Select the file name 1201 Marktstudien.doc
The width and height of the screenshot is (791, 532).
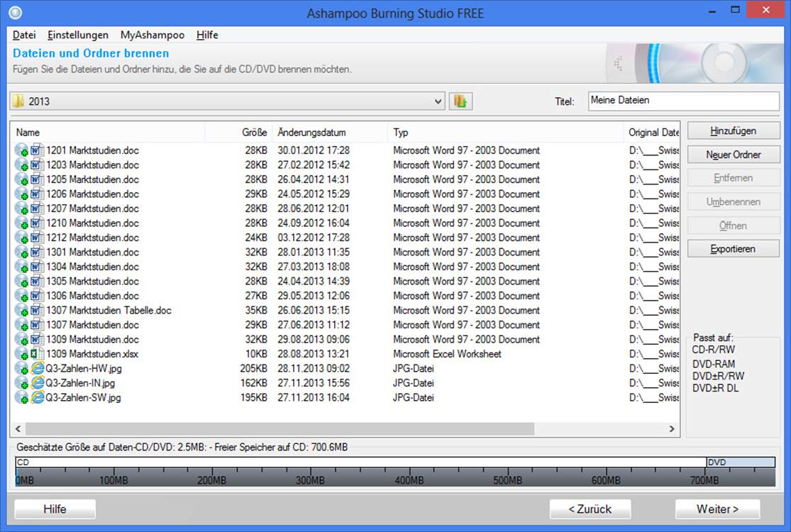tap(92, 150)
